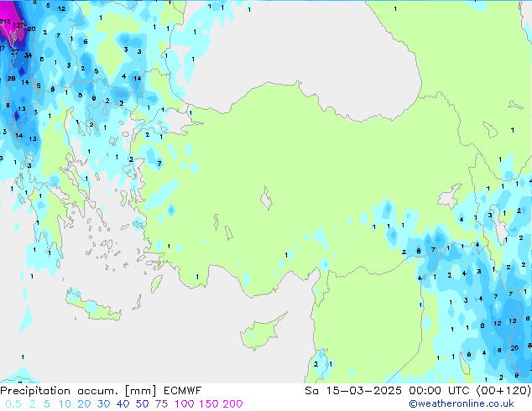Select the legend value 75 in the colour scale
The height and width of the screenshot is (411, 532).
(161, 404)
